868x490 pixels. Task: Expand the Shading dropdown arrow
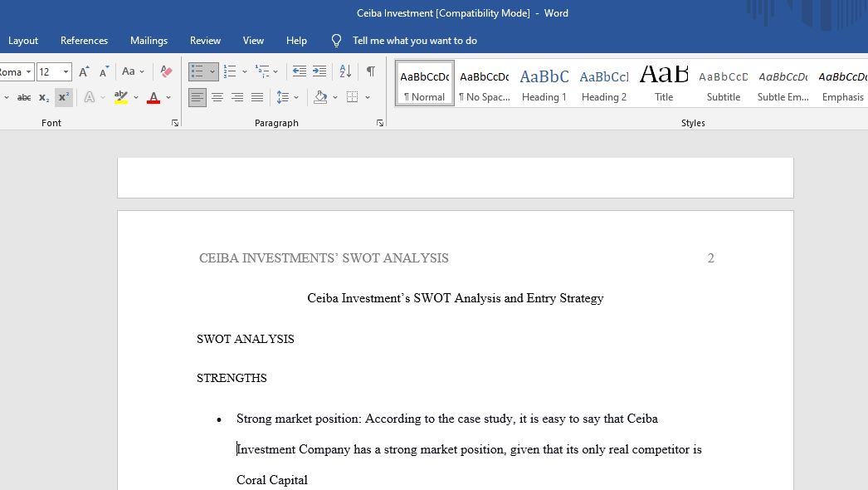pyautogui.click(x=335, y=97)
